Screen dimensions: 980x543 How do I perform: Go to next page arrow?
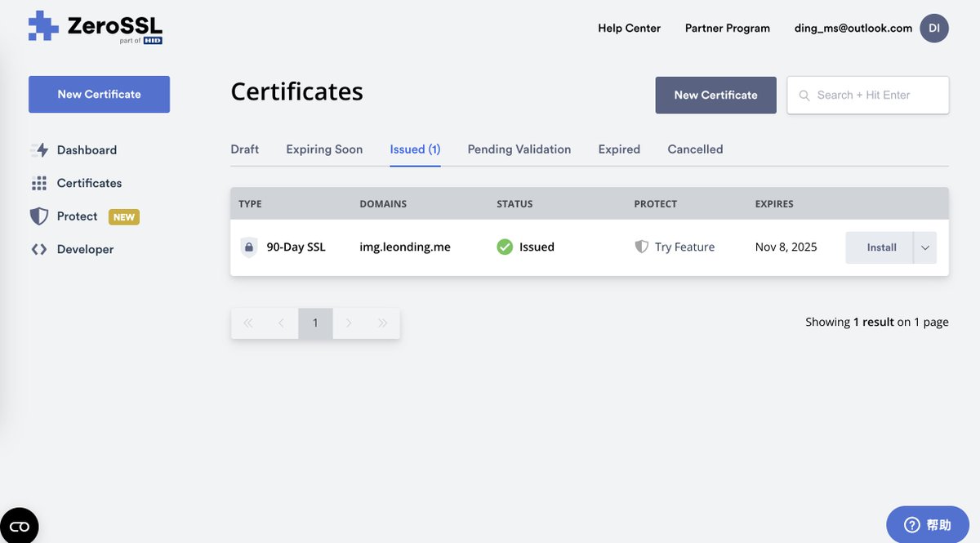pyautogui.click(x=349, y=323)
